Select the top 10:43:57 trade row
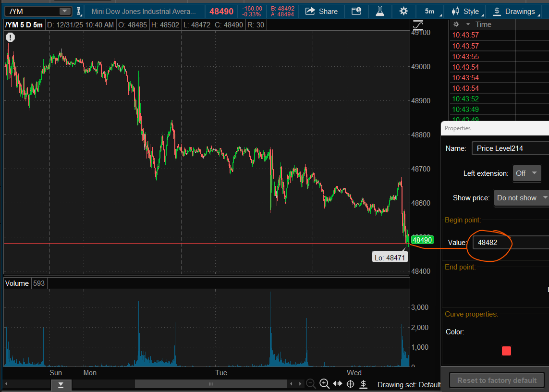 499,35
